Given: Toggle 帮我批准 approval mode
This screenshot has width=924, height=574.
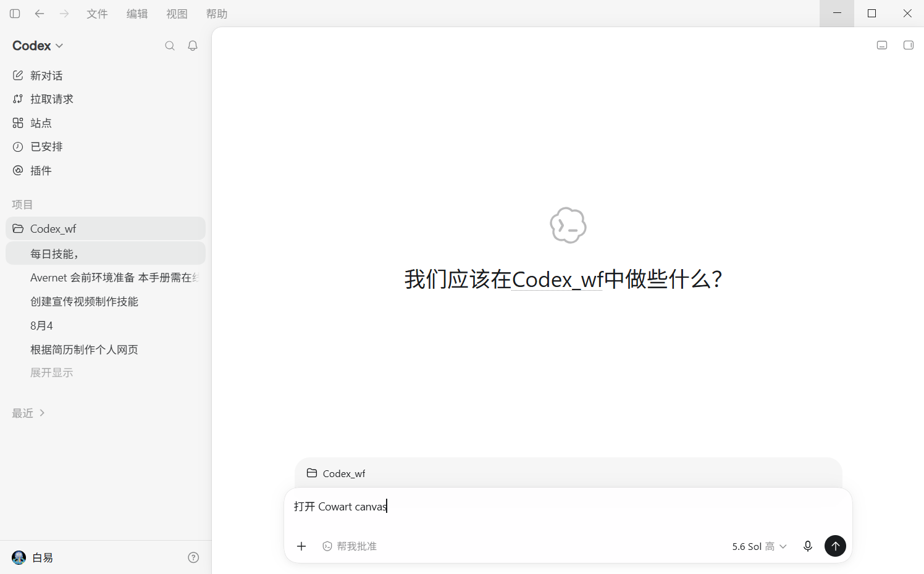Looking at the screenshot, I should [350, 546].
